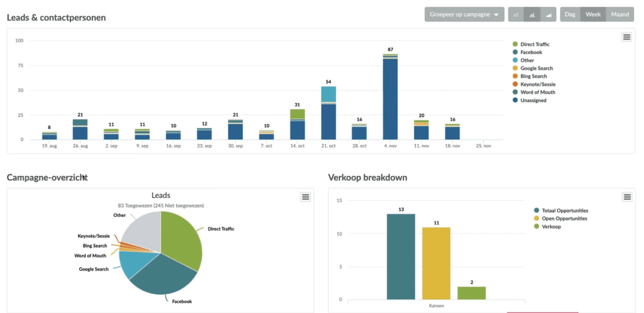Toggle Verkoop legend entry
644x313 pixels.
pos(551,226)
